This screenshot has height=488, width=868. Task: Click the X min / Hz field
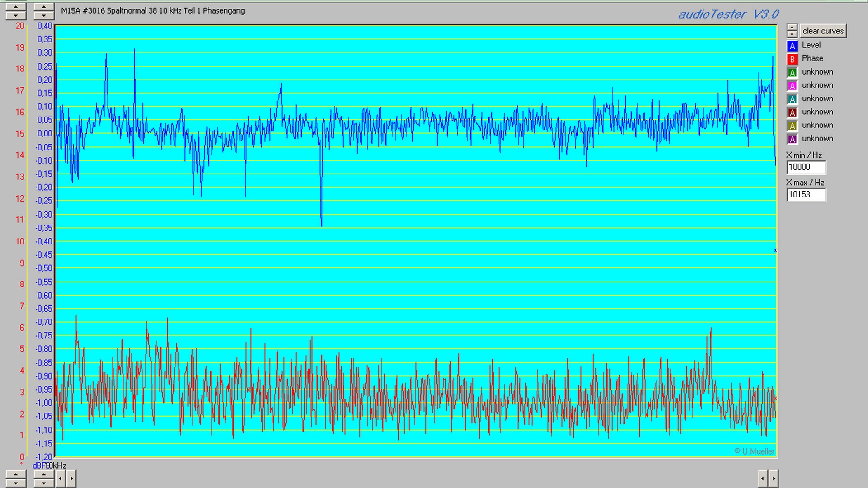pos(806,167)
